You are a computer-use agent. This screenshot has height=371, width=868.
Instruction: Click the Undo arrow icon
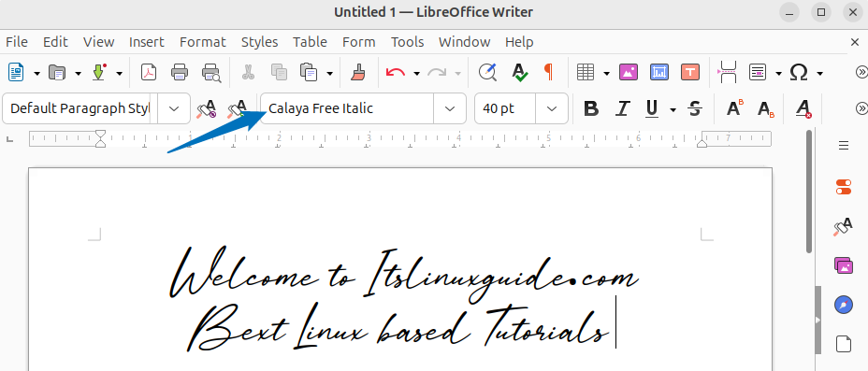coord(396,72)
